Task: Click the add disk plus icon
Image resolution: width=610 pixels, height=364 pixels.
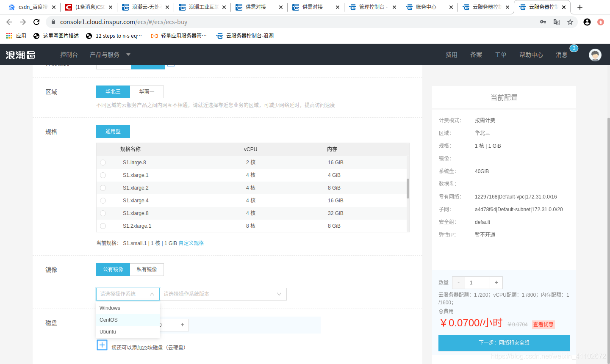Action: [x=102, y=345]
